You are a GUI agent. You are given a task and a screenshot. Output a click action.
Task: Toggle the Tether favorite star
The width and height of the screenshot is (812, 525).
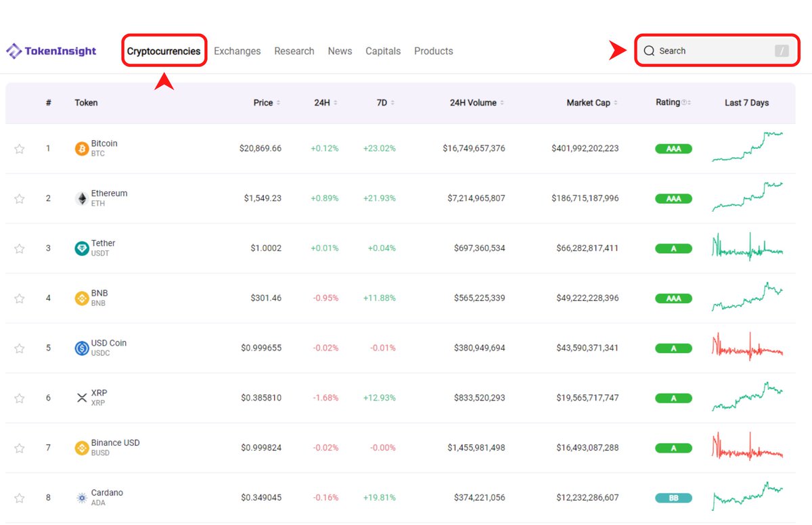20,248
